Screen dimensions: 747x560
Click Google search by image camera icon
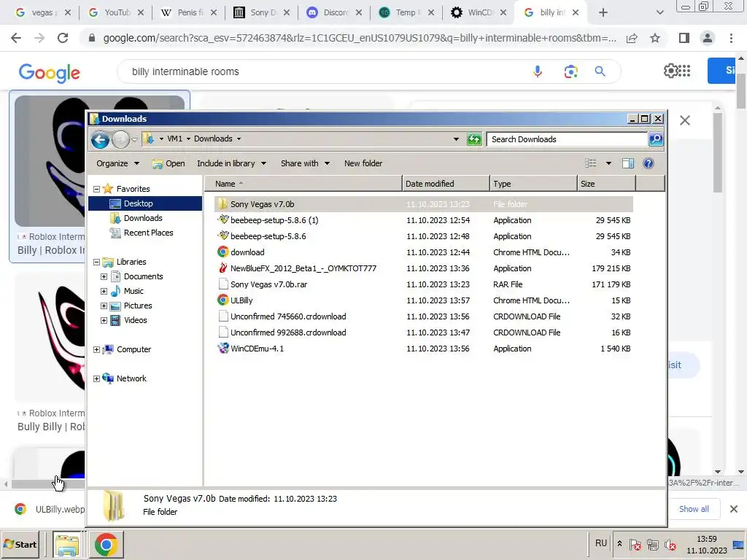tap(570, 71)
